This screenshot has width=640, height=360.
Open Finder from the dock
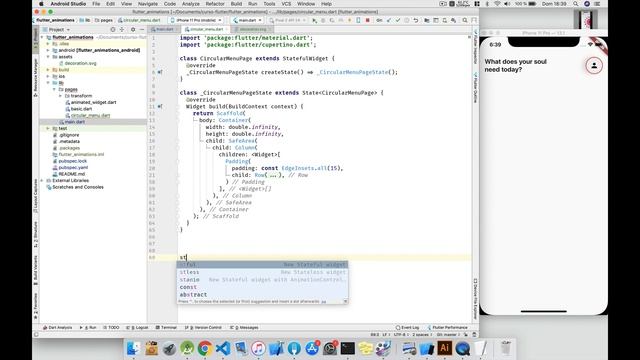coord(133,348)
